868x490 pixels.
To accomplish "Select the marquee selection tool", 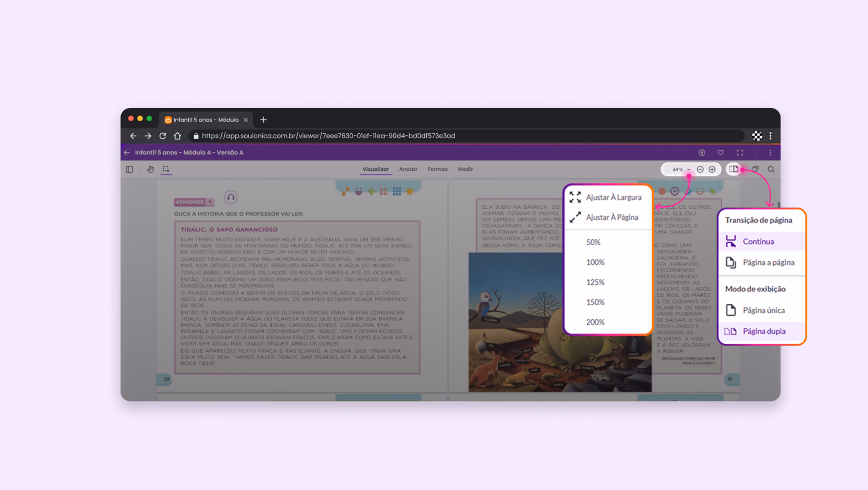I will click(x=166, y=169).
